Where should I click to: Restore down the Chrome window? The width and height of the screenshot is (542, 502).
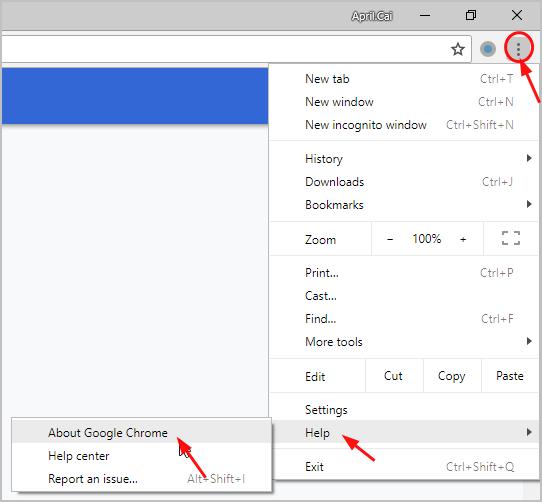tap(471, 15)
